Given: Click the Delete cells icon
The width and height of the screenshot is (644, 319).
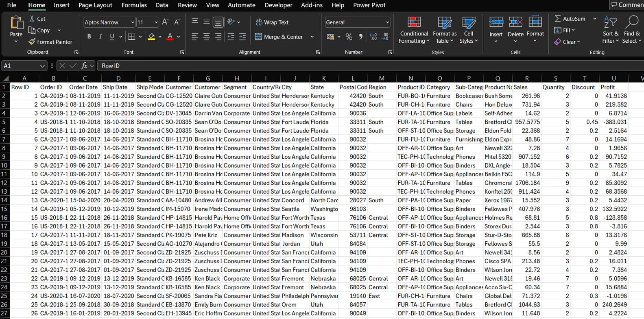Looking at the screenshot, I should 515,22.
